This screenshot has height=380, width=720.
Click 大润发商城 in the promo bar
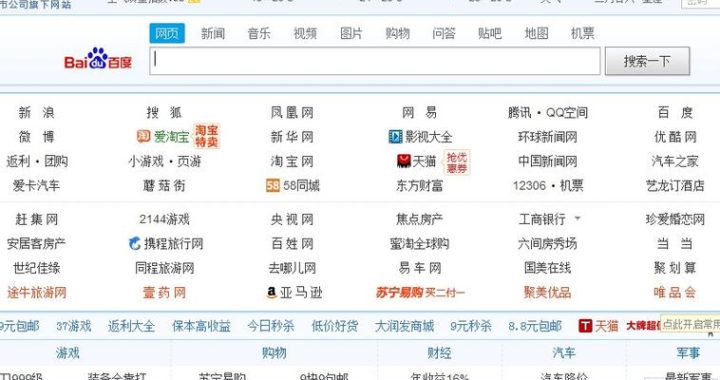(x=404, y=326)
